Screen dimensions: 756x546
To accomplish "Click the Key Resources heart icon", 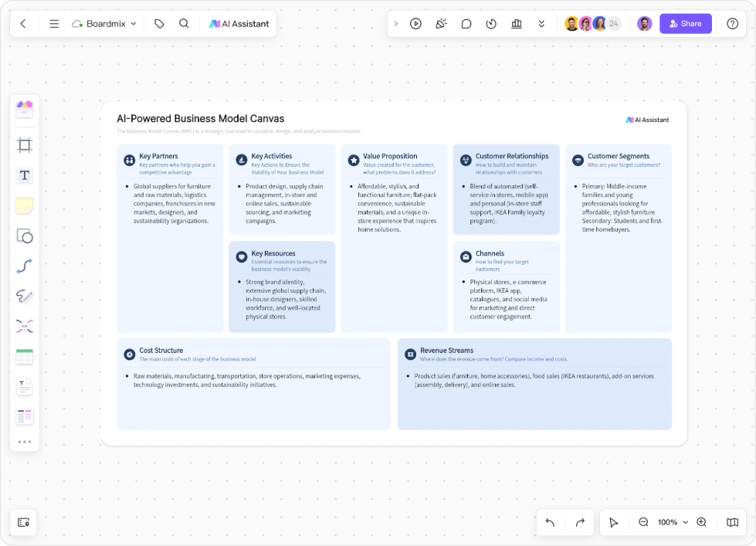I will point(242,256).
